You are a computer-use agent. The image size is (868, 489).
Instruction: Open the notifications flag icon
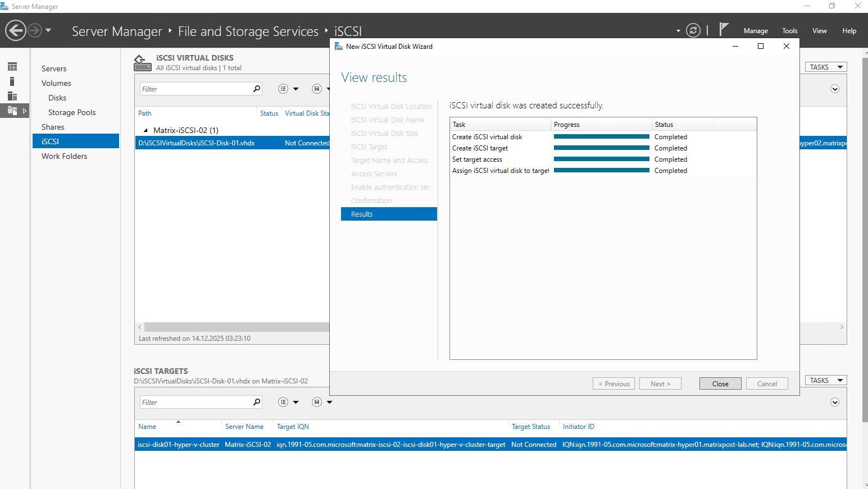(724, 29)
